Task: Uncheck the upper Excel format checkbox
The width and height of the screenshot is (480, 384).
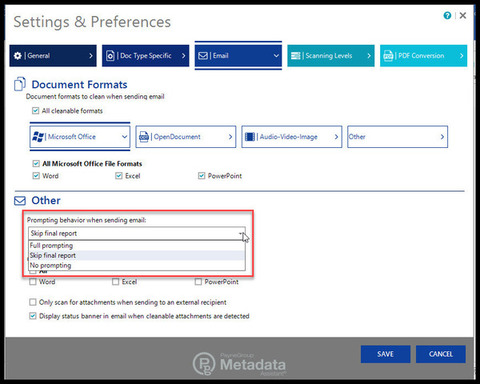Action: pos(119,176)
